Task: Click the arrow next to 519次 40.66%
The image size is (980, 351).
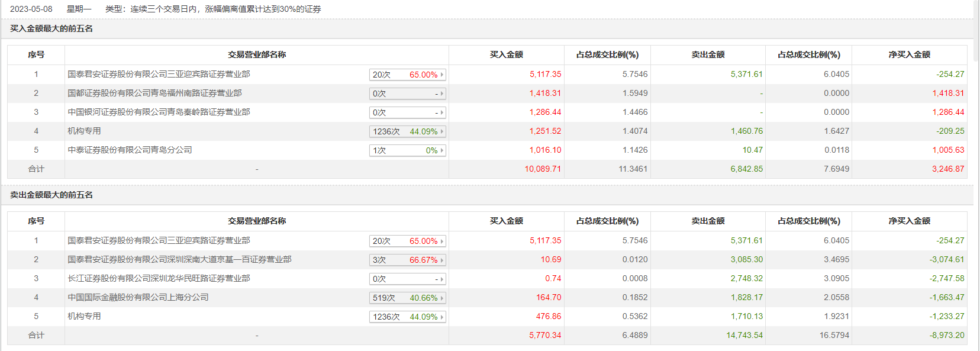Action: (441, 298)
